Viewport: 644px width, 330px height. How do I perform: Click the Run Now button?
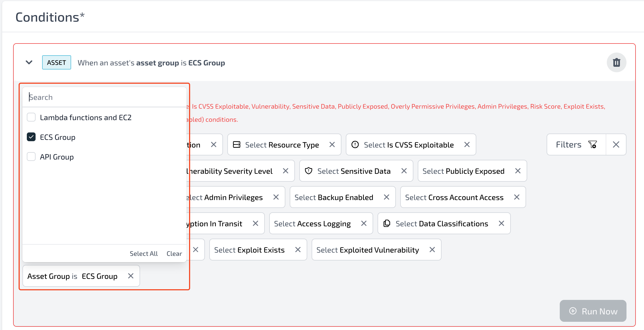593,311
